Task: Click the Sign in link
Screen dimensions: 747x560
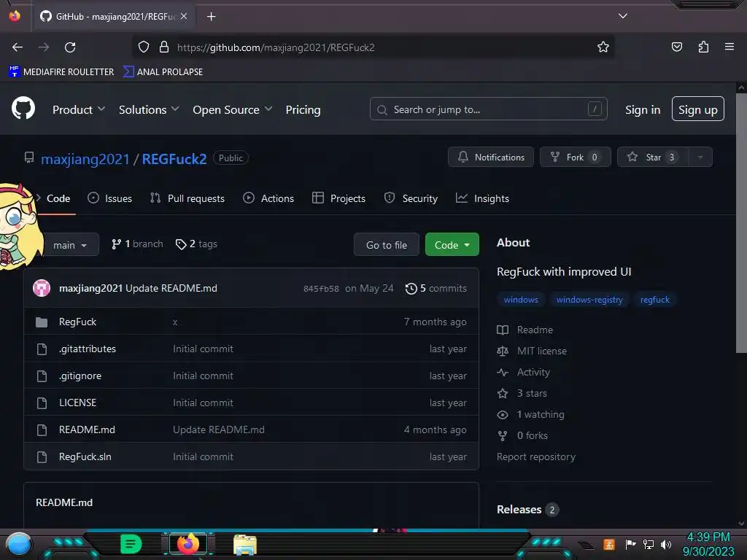Action: pyautogui.click(x=643, y=109)
